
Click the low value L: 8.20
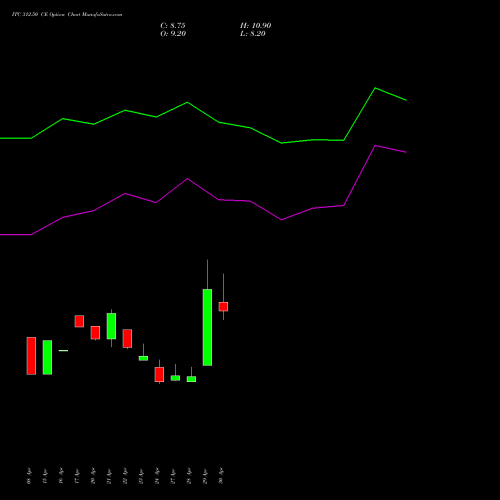253,34
